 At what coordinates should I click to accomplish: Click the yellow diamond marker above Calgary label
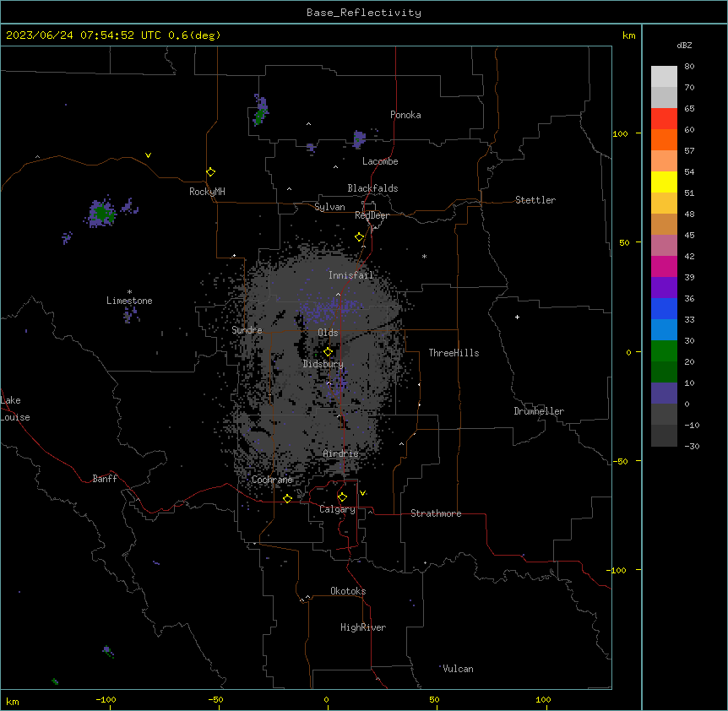tap(342, 497)
